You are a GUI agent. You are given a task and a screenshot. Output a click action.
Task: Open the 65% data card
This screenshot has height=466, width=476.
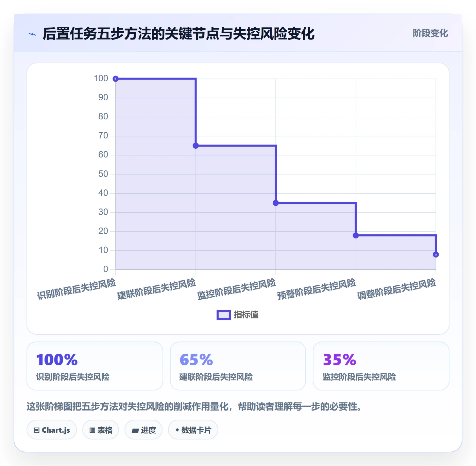coord(238,366)
